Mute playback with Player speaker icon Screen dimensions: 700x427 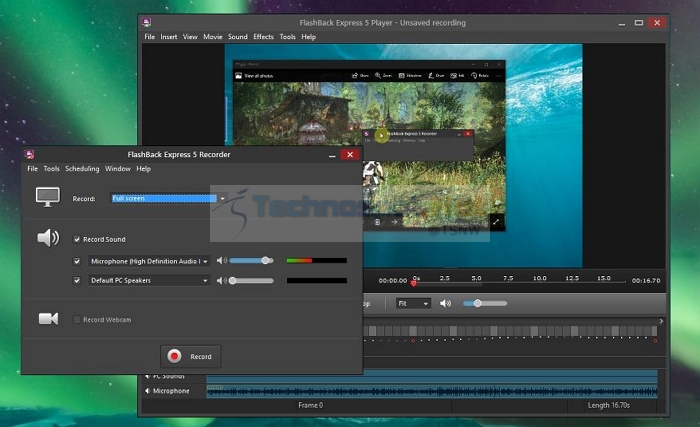445,303
